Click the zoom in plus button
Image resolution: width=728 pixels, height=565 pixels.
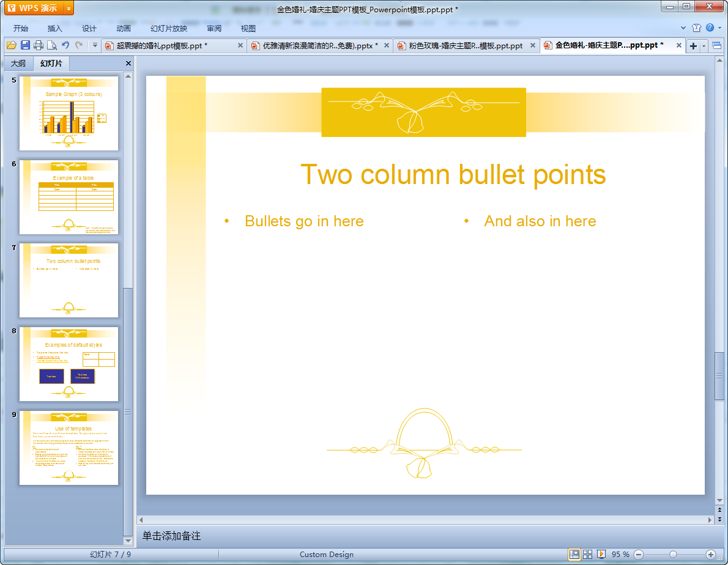pos(710,554)
